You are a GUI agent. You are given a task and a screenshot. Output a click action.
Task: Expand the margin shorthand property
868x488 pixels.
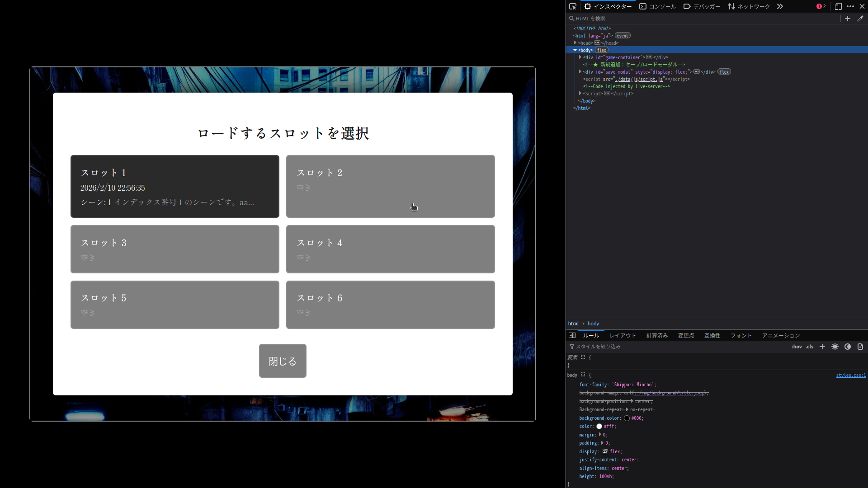tap(600, 435)
